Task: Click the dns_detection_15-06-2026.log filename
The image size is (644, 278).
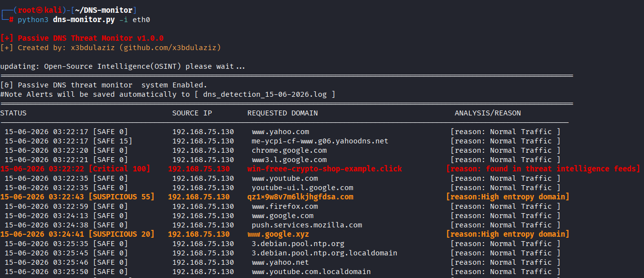Action: point(265,94)
